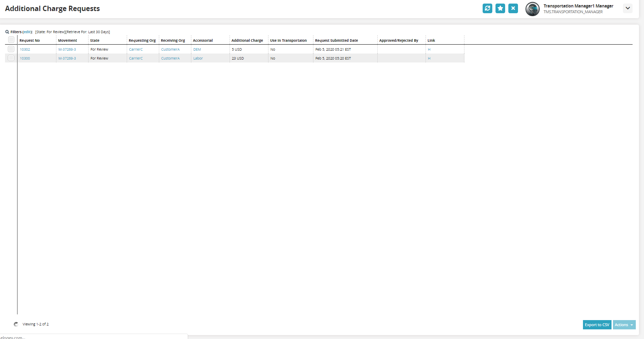644x339 pixels.
Task: Click the Feb 5, 2020 05:21 EST date
Action: (x=333, y=49)
